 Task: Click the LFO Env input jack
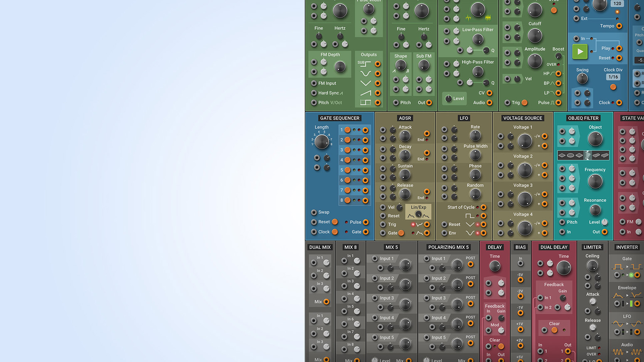click(x=444, y=233)
